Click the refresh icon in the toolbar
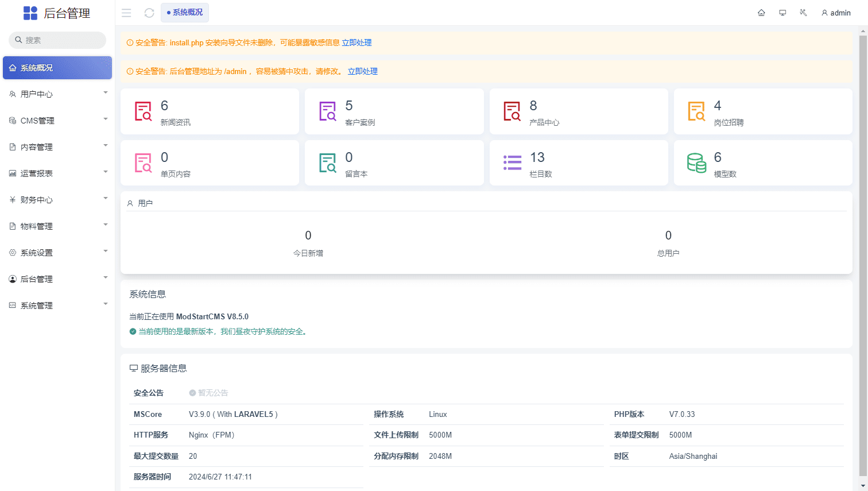This screenshot has height=491, width=868. point(149,12)
